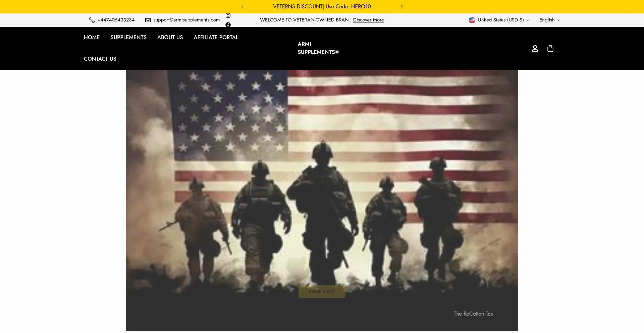Click the Discover More link
Image resolution: width=644 pixels, height=333 pixels.
[x=368, y=20]
